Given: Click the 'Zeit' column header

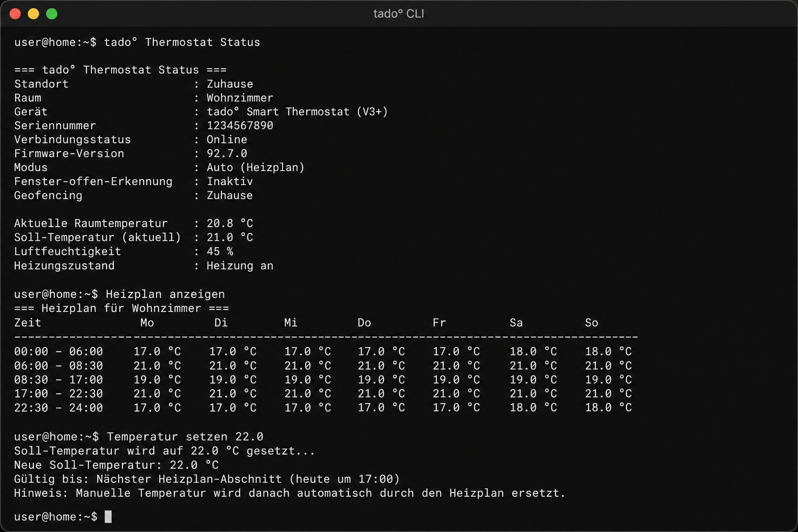Looking at the screenshot, I should tap(28, 323).
